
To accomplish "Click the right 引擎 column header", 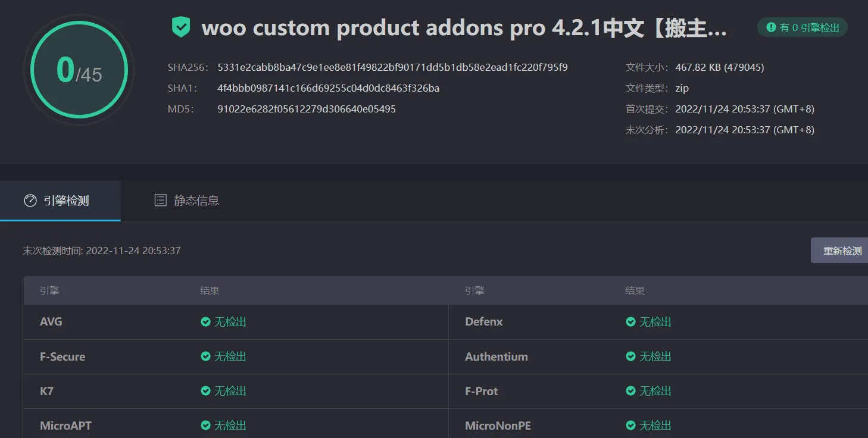I will pyautogui.click(x=474, y=291).
